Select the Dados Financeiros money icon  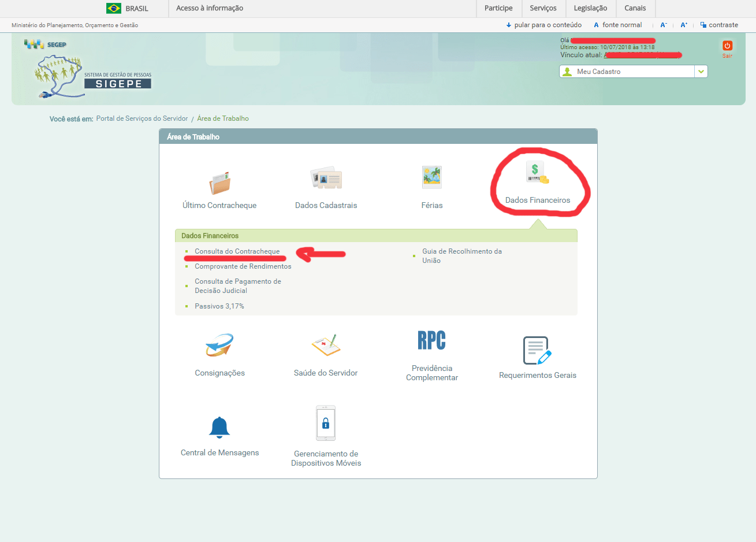pyautogui.click(x=537, y=173)
